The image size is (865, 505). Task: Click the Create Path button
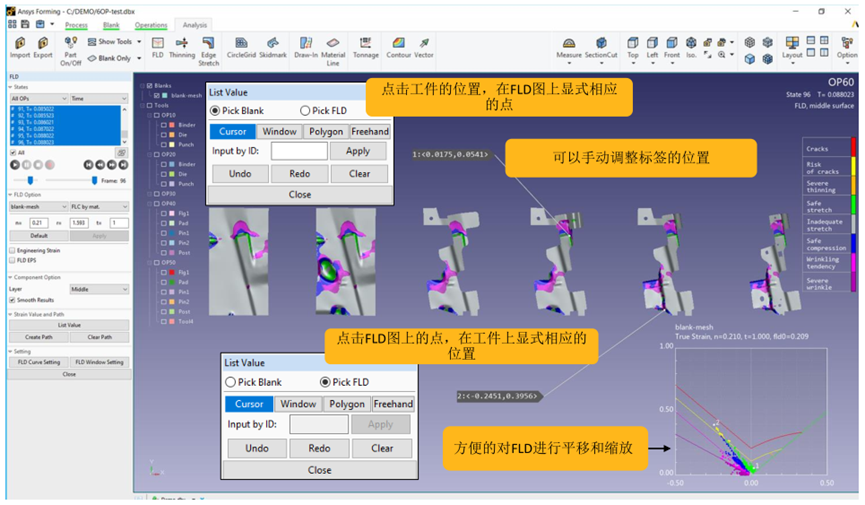click(x=39, y=337)
